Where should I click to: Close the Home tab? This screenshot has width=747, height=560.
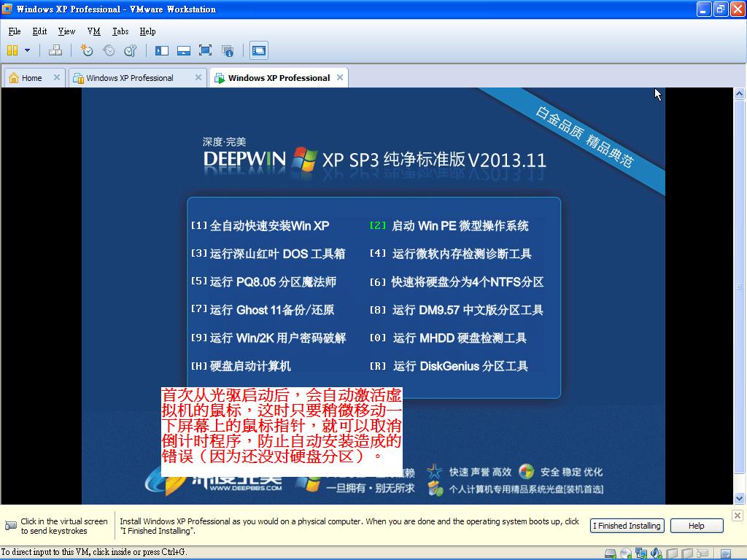pos(57,77)
